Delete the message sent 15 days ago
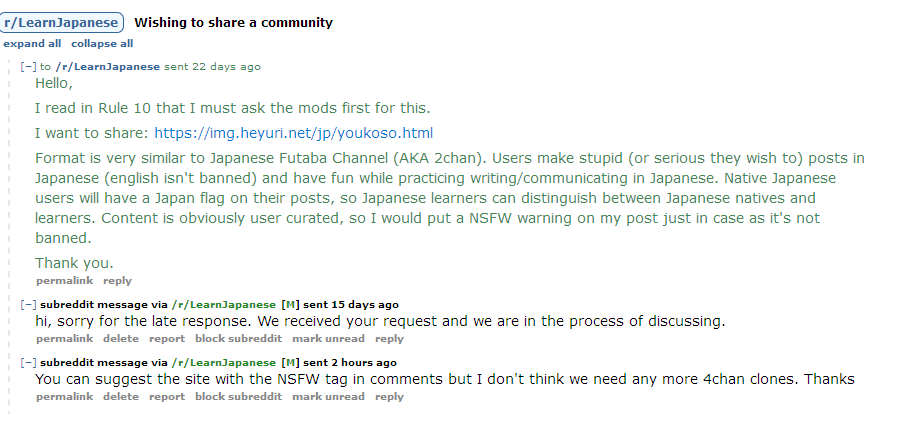 pyautogui.click(x=121, y=339)
